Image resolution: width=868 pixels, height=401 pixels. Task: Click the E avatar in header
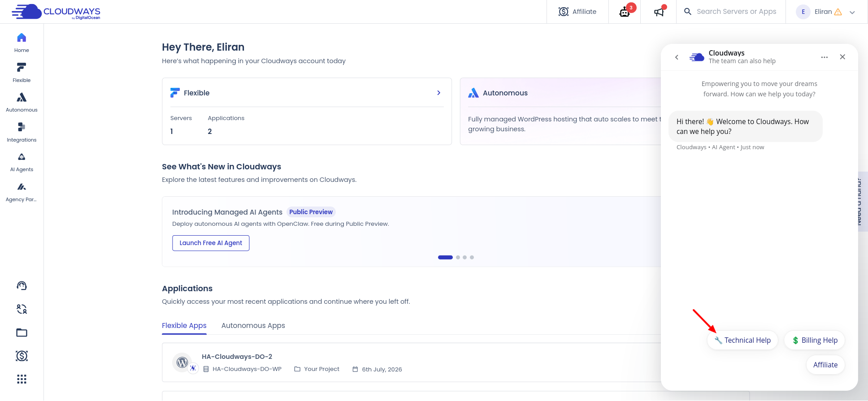(x=803, y=12)
